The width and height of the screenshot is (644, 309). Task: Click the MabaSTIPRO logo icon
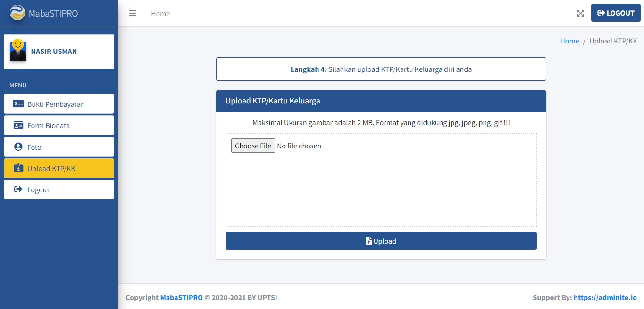coord(17,13)
